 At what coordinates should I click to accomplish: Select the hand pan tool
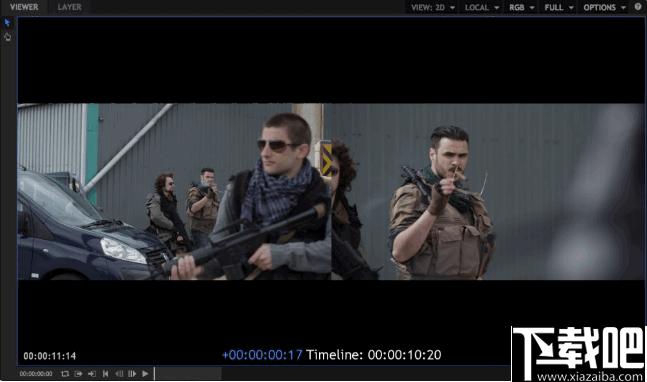7,37
